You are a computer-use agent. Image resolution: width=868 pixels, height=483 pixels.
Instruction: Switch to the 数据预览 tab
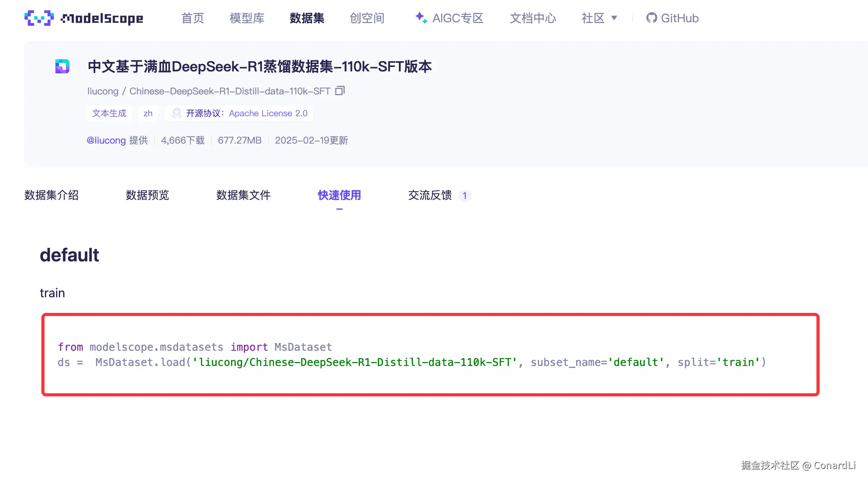click(x=148, y=195)
